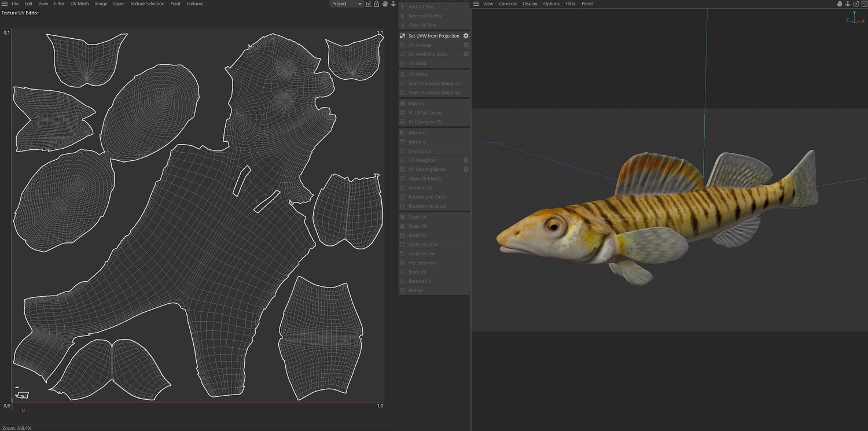Image resolution: width=868 pixels, height=431 pixels.
Task: Open the UV Weld and Relax settings gear
Action: click(x=466, y=54)
